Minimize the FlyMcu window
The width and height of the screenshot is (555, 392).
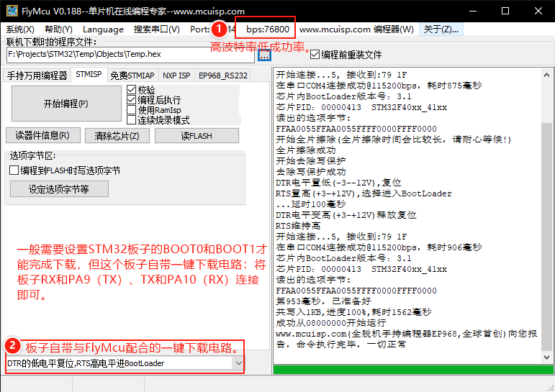(472, 11)
